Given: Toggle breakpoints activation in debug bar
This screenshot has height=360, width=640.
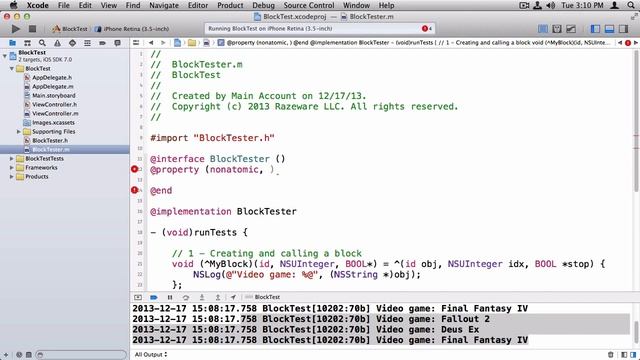Looking at the screenshot, I should pos(154,297).
